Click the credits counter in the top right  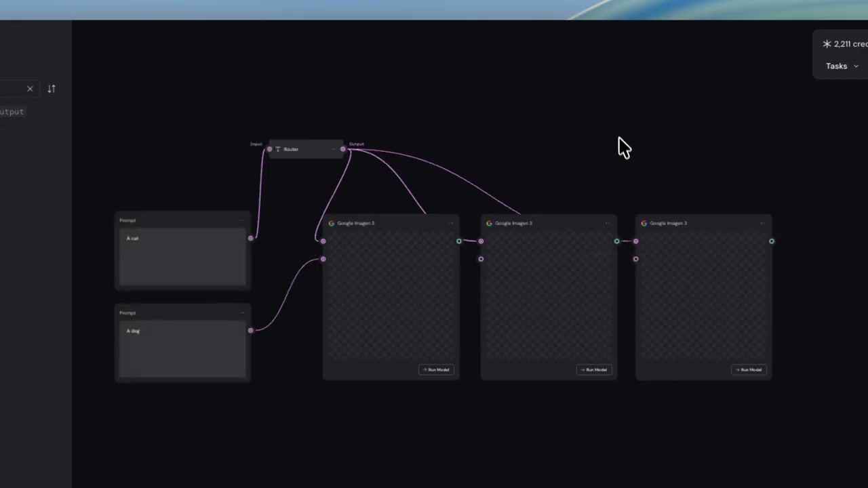(845, 44)
